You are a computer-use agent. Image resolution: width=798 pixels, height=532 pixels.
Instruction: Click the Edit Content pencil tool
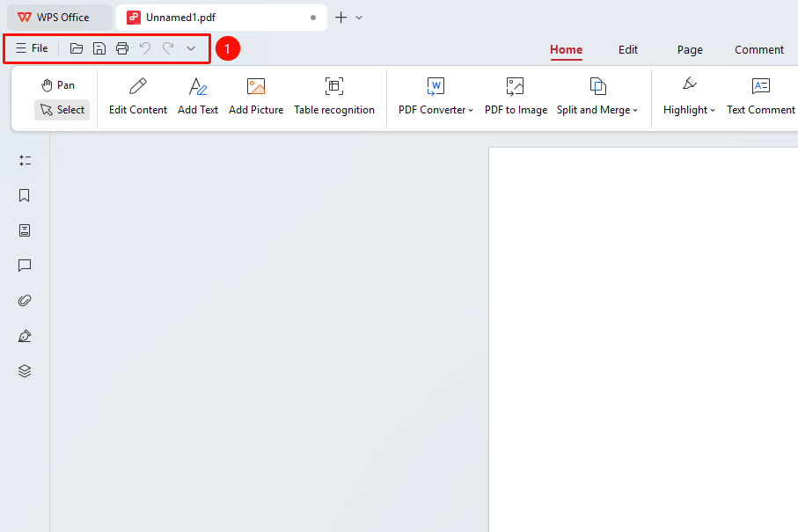tap(138, 97)
